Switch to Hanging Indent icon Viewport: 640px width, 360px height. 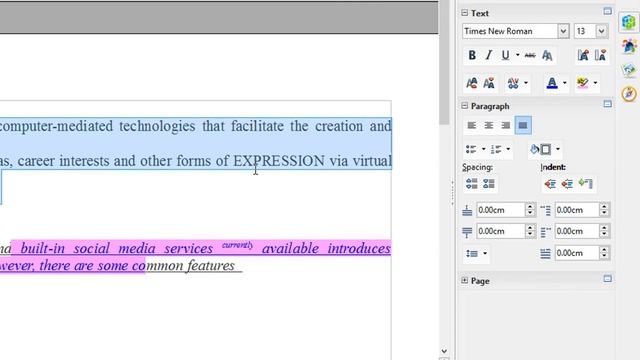(585, 184)
